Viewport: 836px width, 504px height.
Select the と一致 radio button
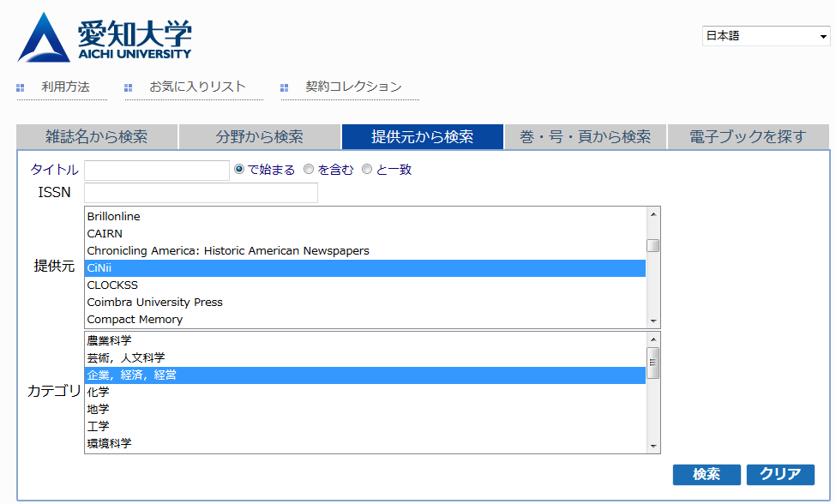click(366, 169)
